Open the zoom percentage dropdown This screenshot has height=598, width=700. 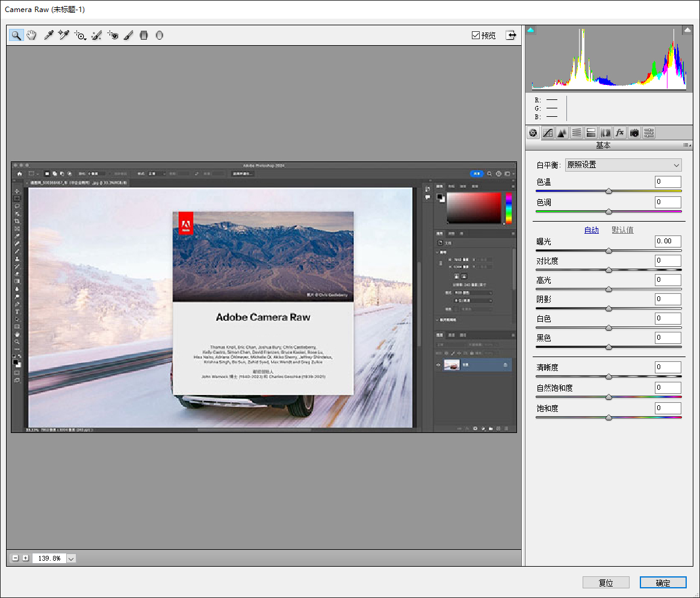coord(70,558)
